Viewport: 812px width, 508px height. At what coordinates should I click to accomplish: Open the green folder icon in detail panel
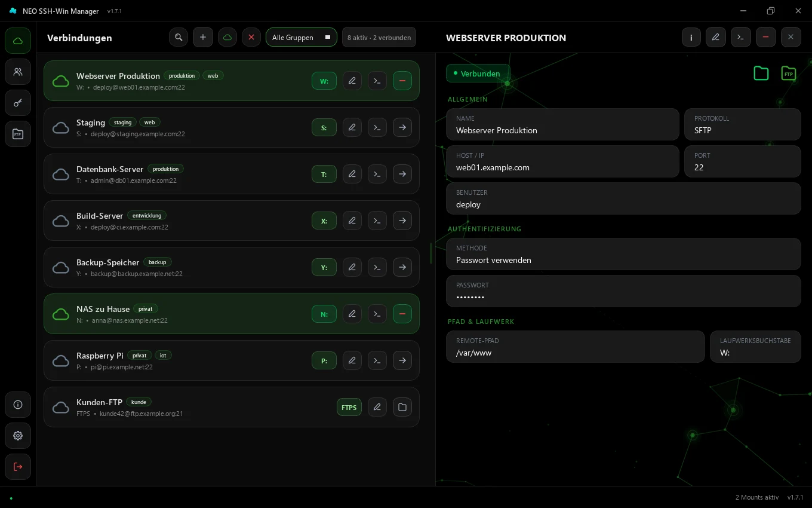(x=761, y=74)
